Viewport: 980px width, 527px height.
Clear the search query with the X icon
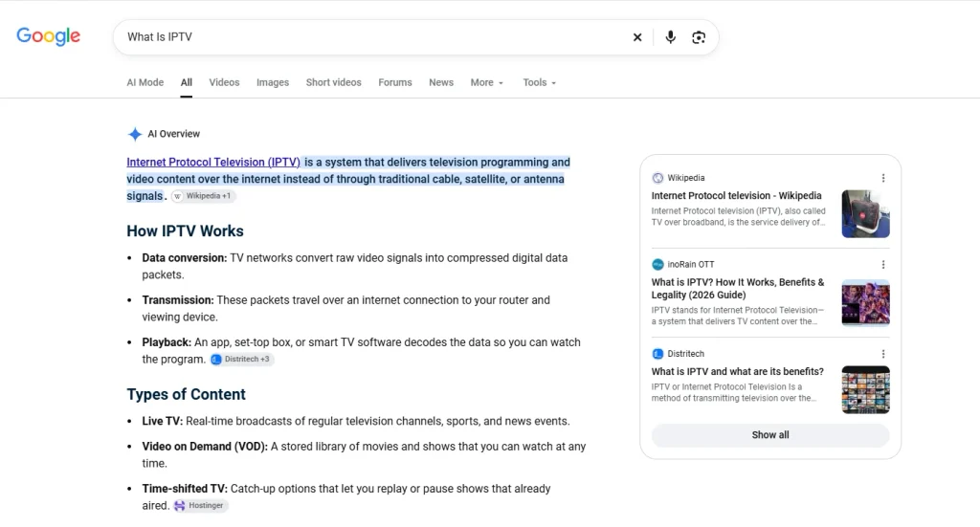pos(636,37)
